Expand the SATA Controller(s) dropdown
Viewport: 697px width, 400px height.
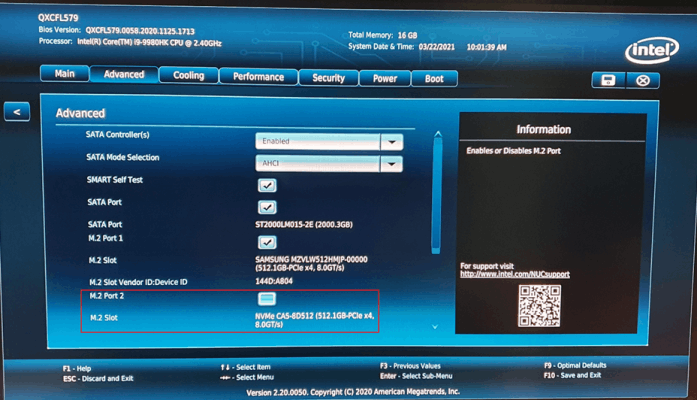click(391, 142)
